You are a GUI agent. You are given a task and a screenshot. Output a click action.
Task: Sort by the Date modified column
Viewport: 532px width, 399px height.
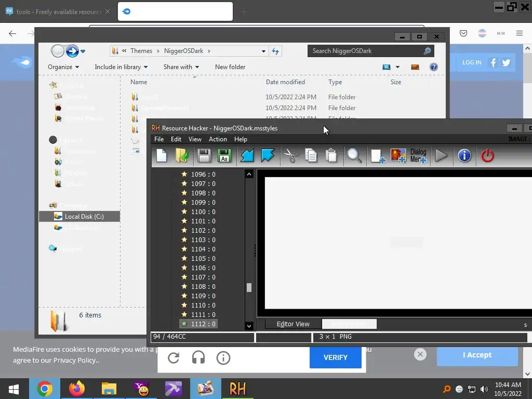click(x=285, y=82)
